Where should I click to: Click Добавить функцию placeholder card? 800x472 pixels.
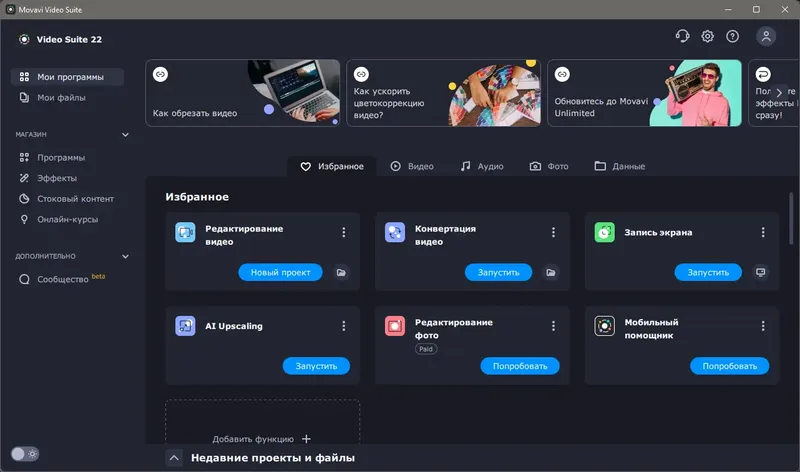[262, 422]
